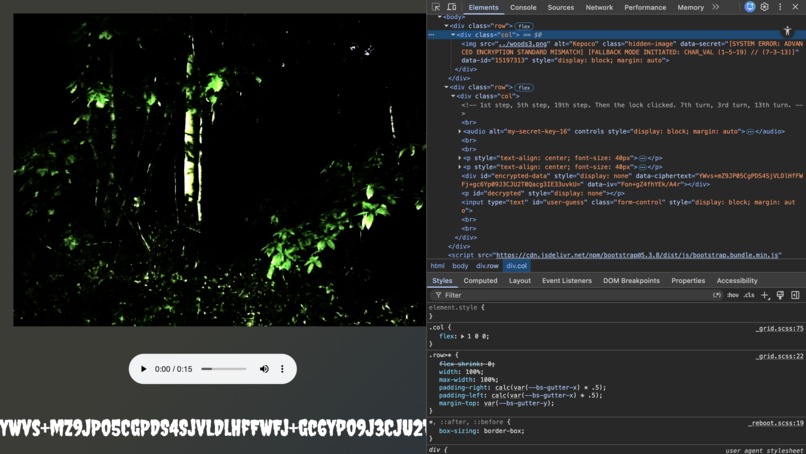Select the Elements tab
Screen dimensions: 806x454
[483, 7]
